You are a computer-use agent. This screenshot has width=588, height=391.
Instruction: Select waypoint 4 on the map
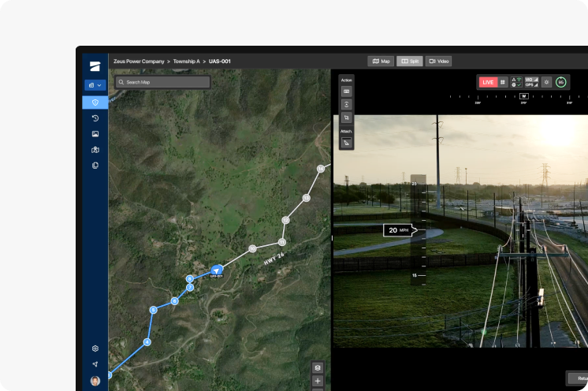click(147, 342)
